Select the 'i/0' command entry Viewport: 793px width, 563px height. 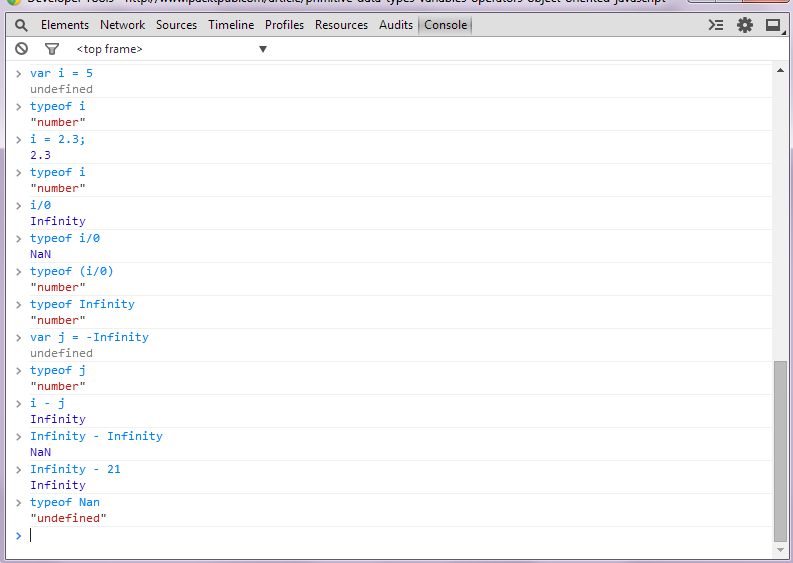pyautogui.click(x=40, y=205)
